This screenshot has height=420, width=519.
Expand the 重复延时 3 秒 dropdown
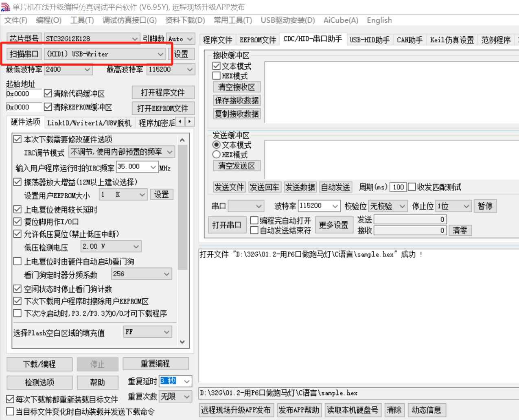click(x=187, y=381)
